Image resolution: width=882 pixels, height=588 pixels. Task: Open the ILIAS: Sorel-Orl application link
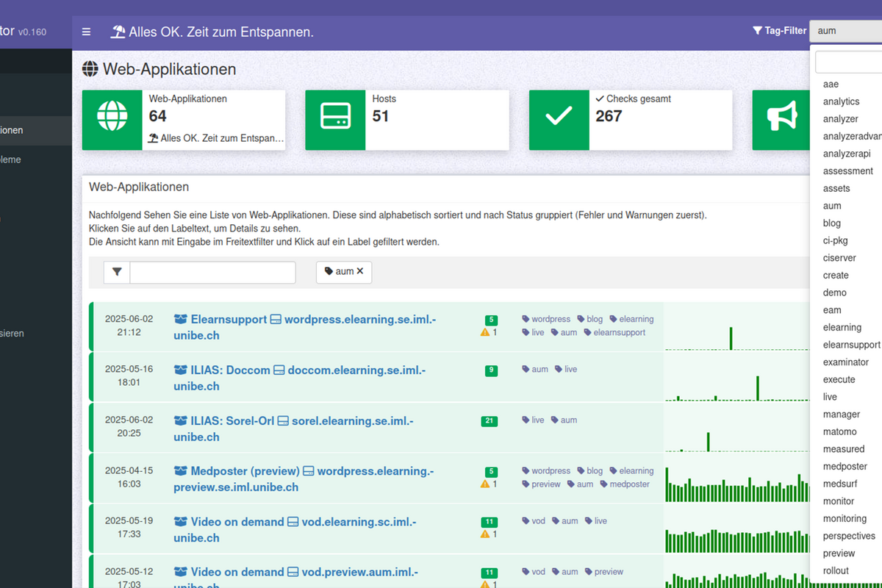pyautogui.click(x=294, y=429)
